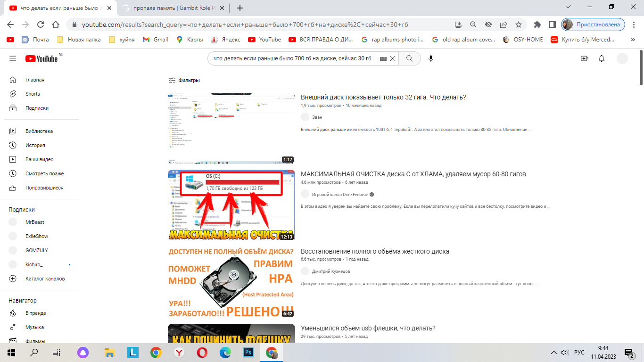
Task: Switch to the Gambit Role Play tab
Action: (170, 8)
